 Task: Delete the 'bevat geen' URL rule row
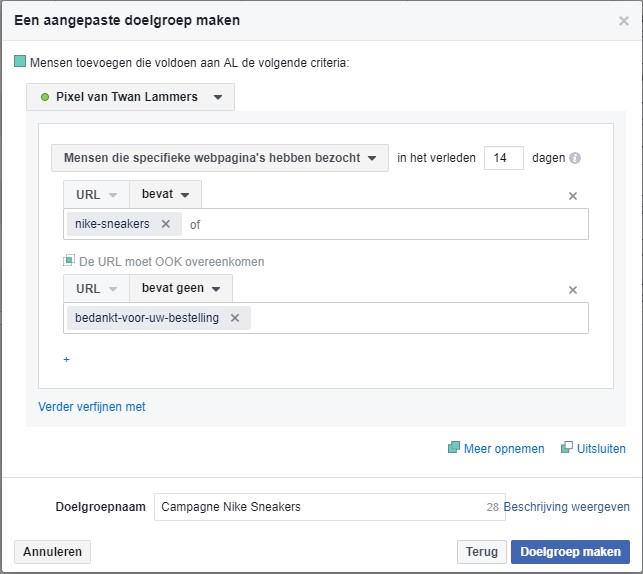point(573,290)
